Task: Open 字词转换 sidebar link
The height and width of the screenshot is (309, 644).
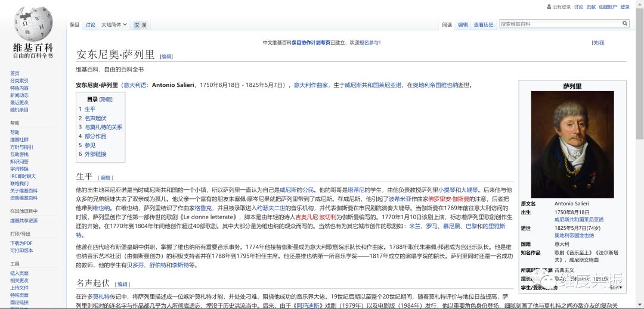Action: coord(19,169)
